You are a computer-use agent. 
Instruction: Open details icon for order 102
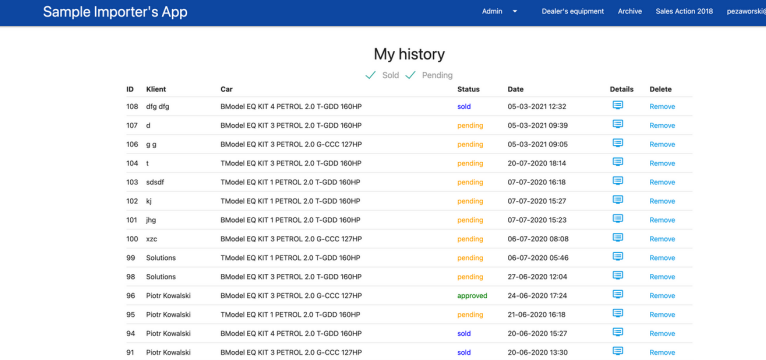point(617,200)
